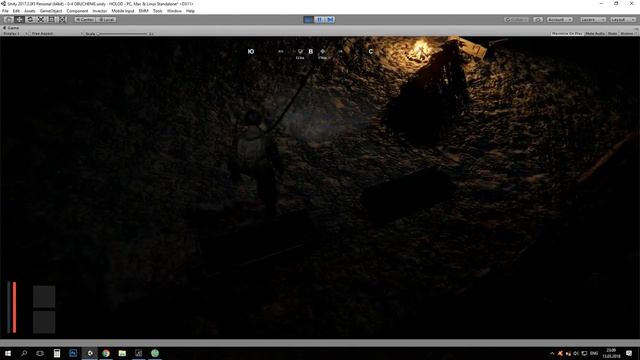Select the Scale tool
Viewport: 640px width, 360px height.
[x=41, y=20]
